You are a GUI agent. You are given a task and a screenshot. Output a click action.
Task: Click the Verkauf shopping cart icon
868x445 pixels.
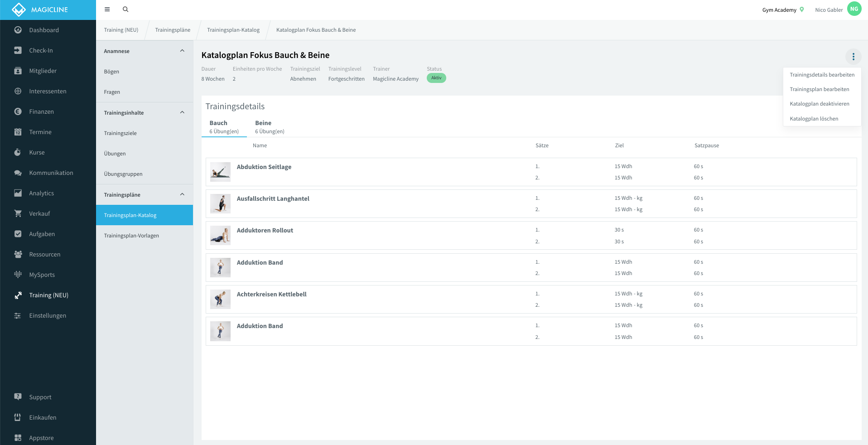(x=18, y=213)
